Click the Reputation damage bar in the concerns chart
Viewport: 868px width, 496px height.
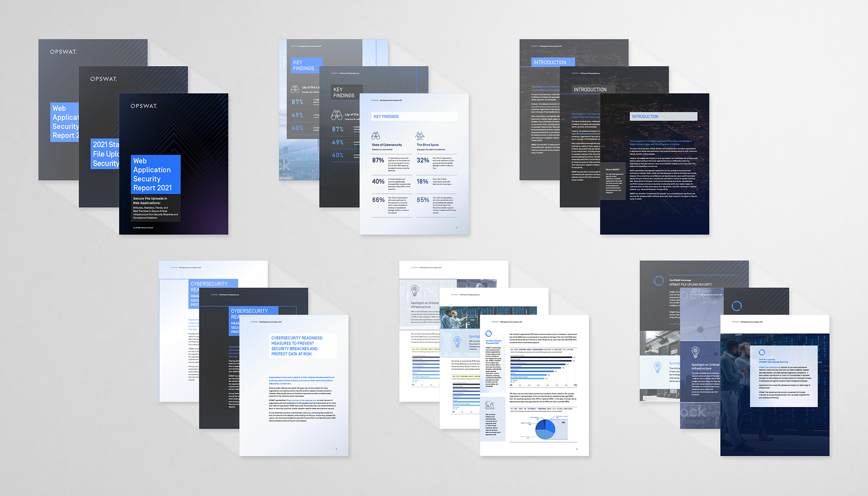click(x=541, y=360)
